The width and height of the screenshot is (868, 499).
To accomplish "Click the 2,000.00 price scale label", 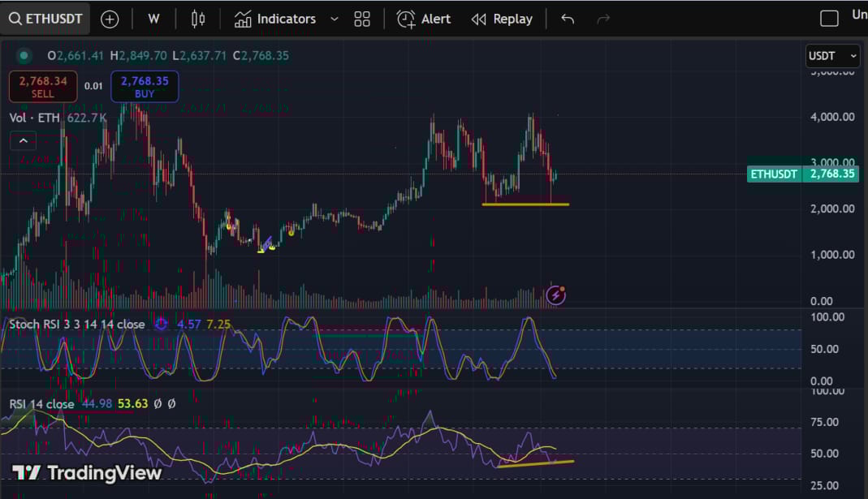I will 832,209.
